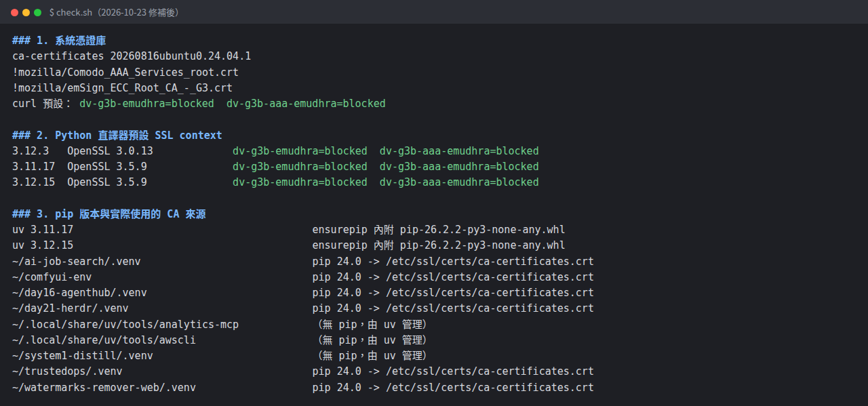Click "(無 pip，由 uv 管理)" beside system1-distill

coord(372,355)
